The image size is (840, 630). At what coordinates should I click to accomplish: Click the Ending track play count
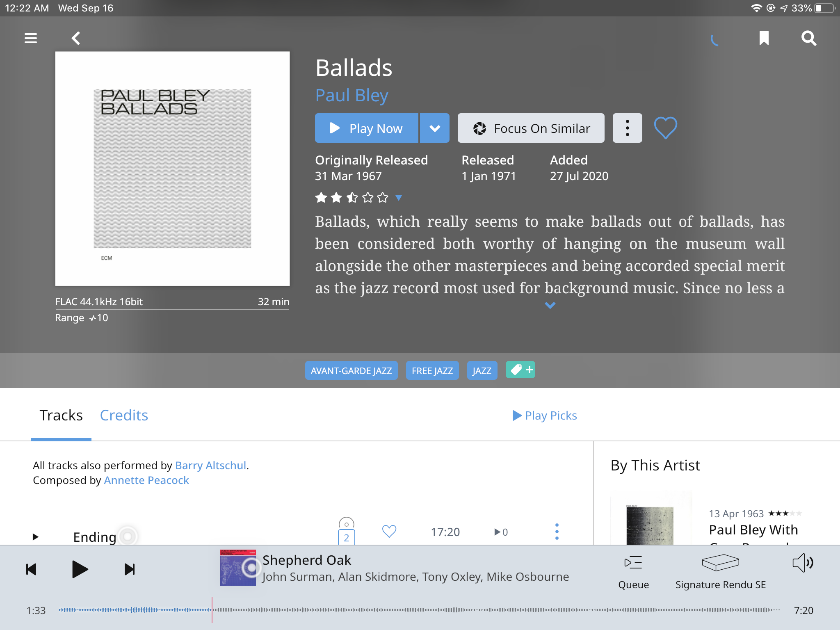click(x=501, y=532)
